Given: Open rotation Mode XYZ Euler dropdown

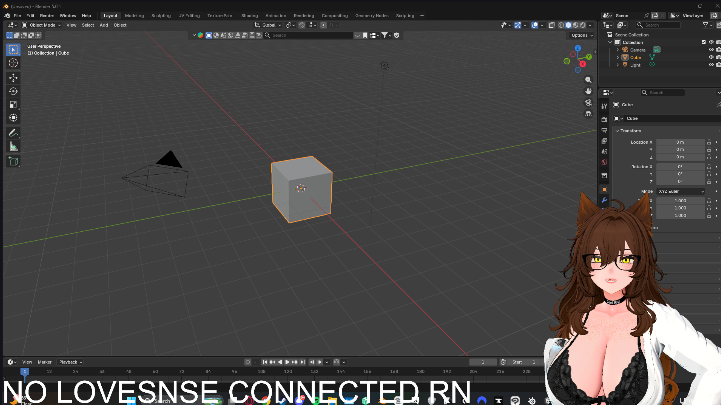Looking at the screenshot, I should tap(680, 191).
